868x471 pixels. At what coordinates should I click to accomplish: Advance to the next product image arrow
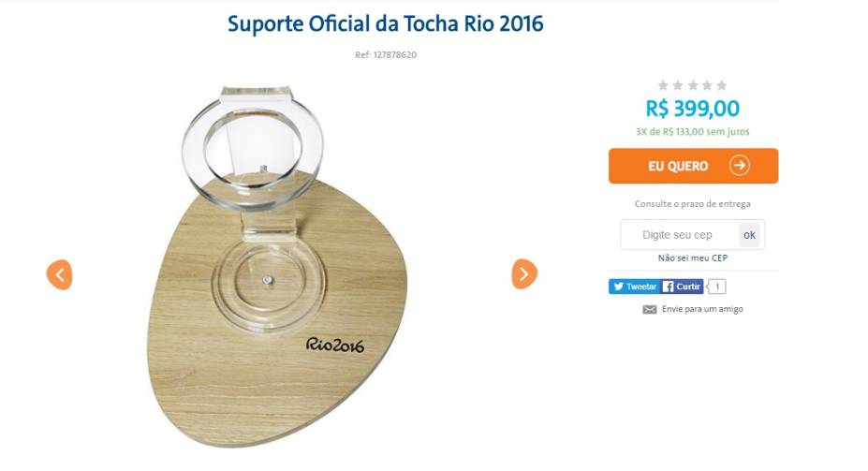[524, 273]
